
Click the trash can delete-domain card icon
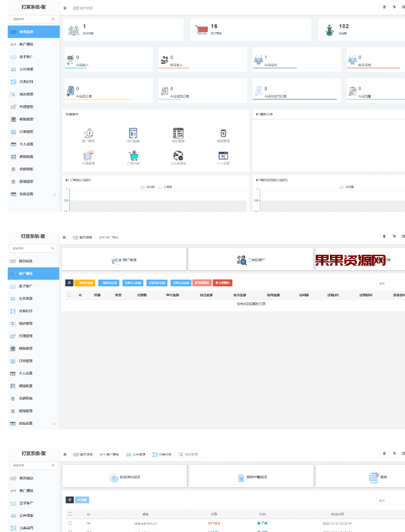241,477
